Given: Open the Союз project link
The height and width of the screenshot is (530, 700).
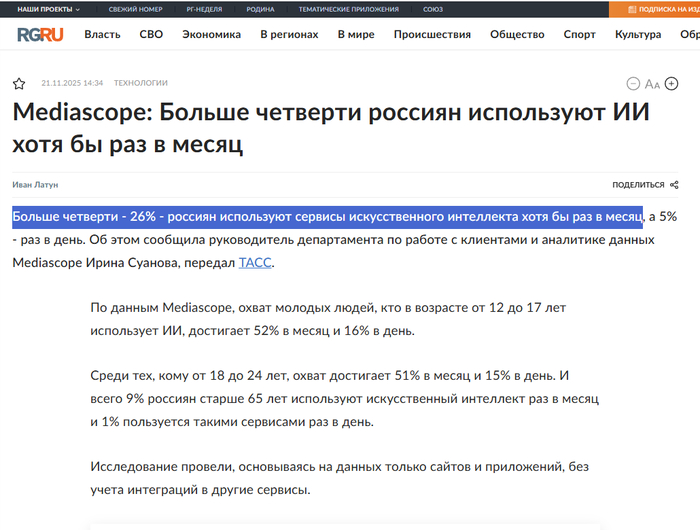Looking at the screenshot, I should coord(433,9).
